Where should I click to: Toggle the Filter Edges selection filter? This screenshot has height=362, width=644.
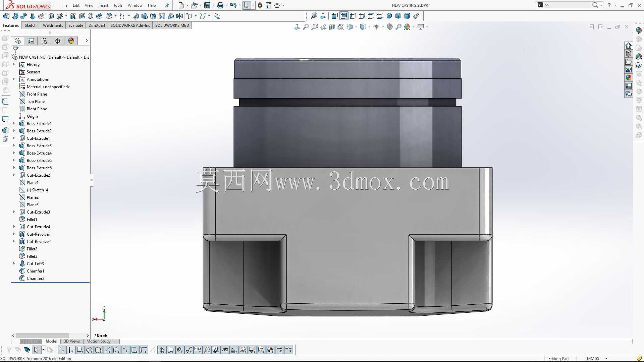[71, 350]
